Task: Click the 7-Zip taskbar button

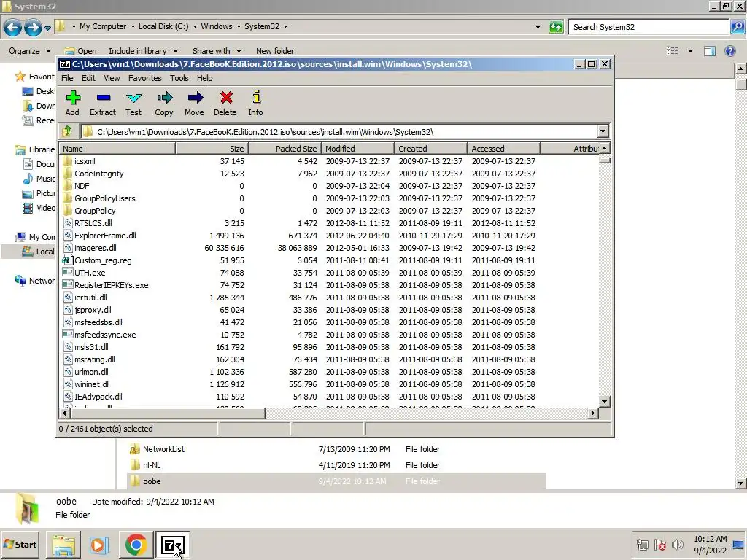Action: click(x=172, y=545)
